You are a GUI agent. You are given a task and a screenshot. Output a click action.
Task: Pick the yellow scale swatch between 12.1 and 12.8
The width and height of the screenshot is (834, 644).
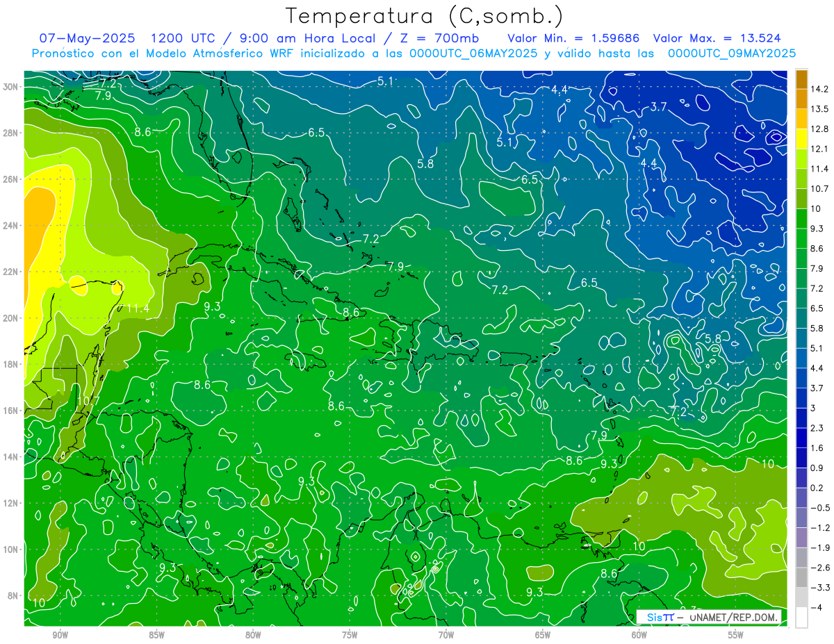801,139
